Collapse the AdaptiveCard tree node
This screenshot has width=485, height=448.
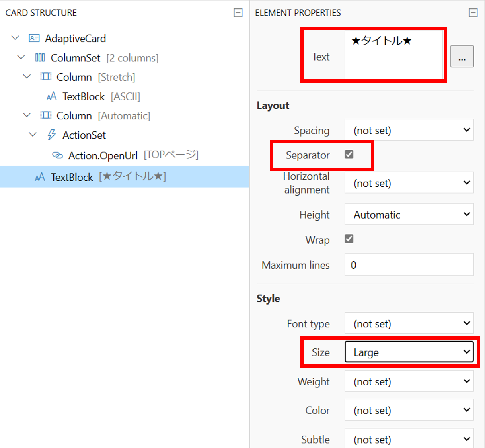[x=15, y=38]
